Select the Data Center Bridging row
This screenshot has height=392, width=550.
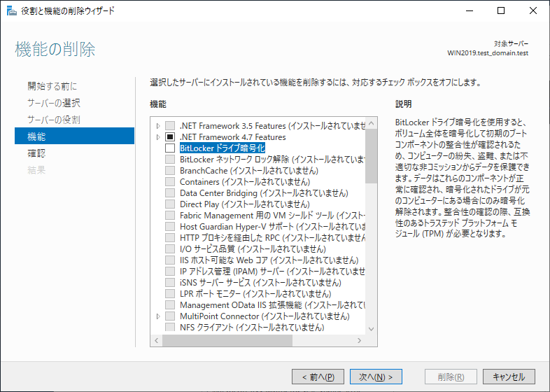(x=264, y=193)
